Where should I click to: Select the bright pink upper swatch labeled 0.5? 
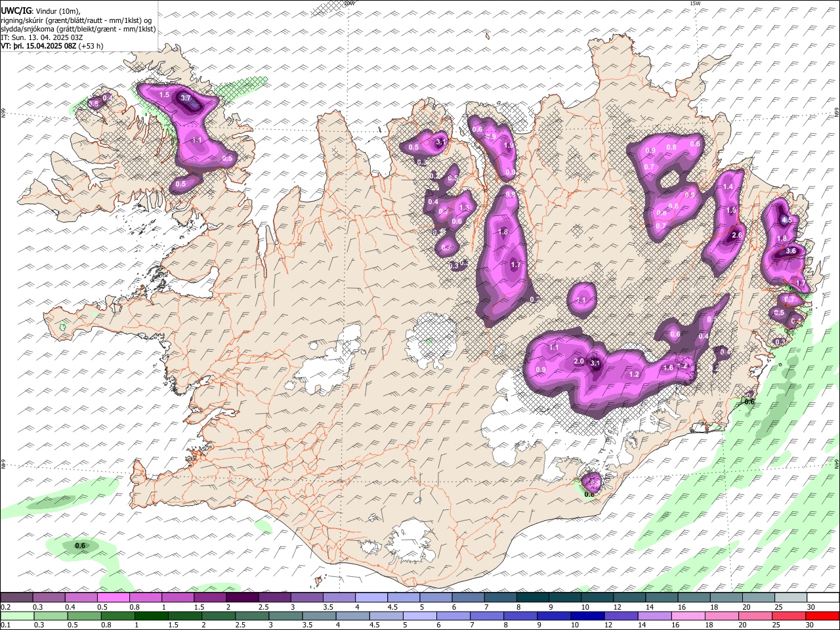click(x=113, y=597)
